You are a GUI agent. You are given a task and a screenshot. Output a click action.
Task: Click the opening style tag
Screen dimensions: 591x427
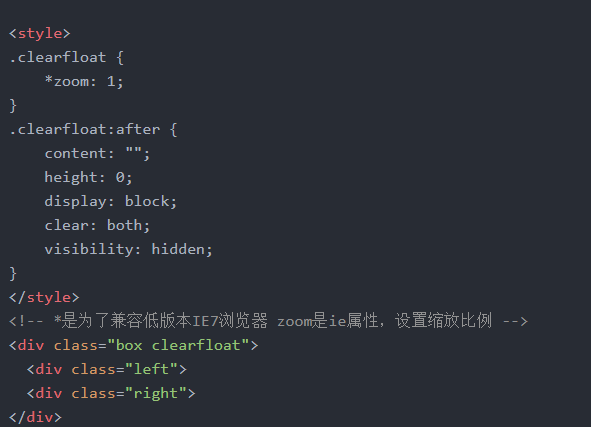pyautogui.click(x=40, y=34)
